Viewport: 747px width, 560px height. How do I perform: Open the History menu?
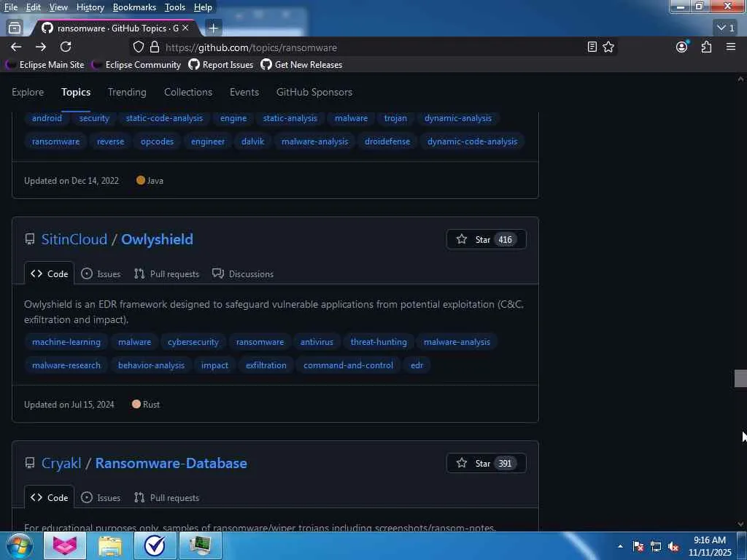90,7
